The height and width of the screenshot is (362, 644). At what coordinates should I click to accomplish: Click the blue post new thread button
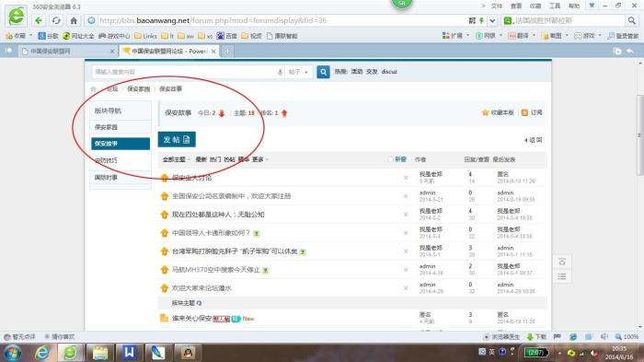[177, 139]
